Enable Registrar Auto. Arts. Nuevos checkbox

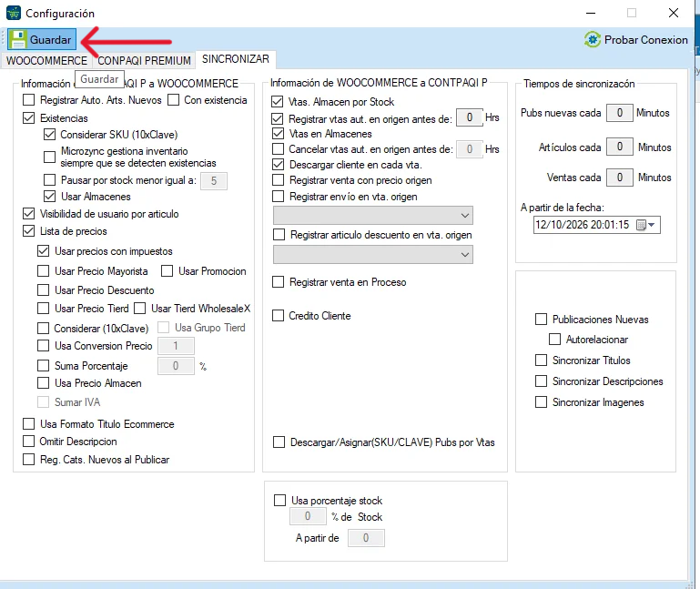(28, 100)
